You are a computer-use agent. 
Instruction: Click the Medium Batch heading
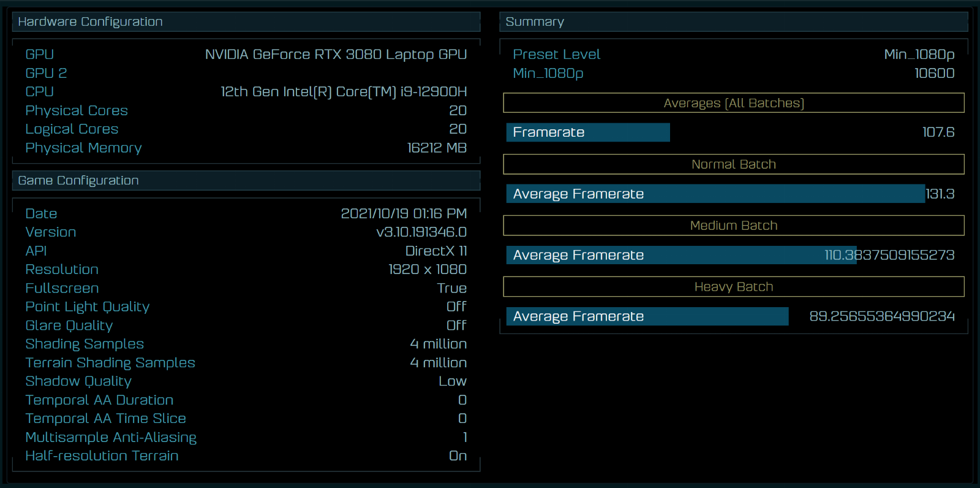[734, 226]
